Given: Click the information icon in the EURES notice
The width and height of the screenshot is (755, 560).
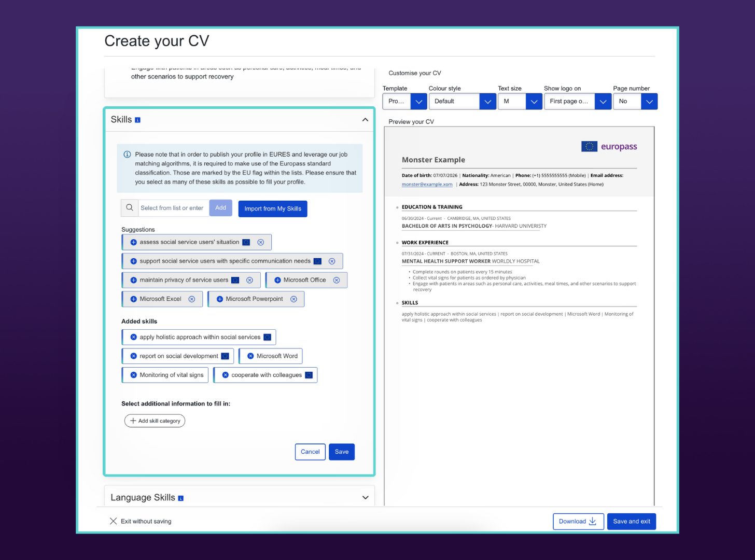Looking at the screenshot, I should point(127,155).
